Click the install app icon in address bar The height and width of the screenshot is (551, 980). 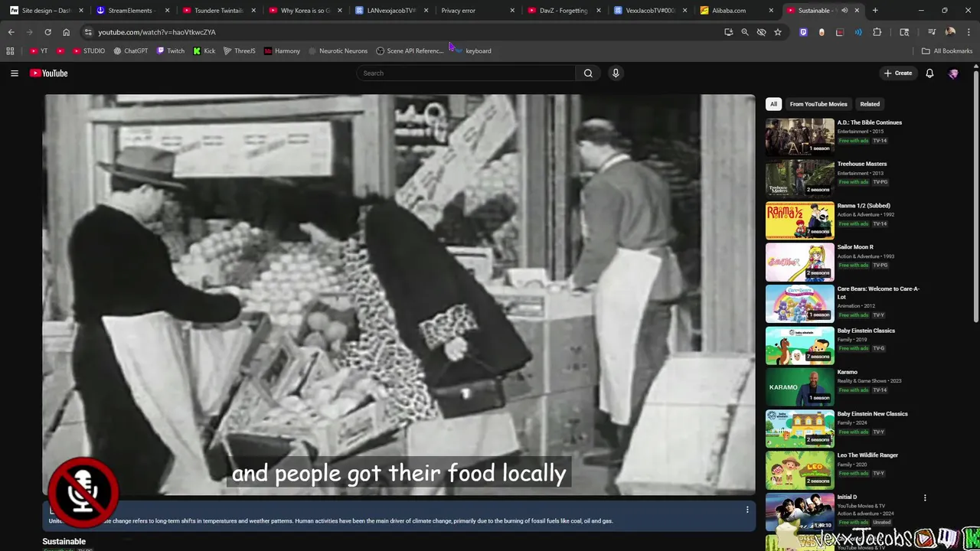728,32
